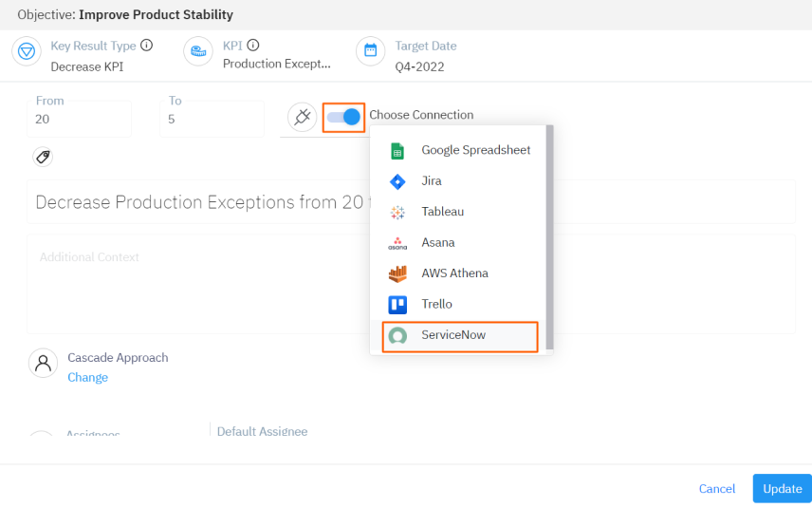
Task: Click the Google Spreadsheet logo icon
Action: pos(397,151)
